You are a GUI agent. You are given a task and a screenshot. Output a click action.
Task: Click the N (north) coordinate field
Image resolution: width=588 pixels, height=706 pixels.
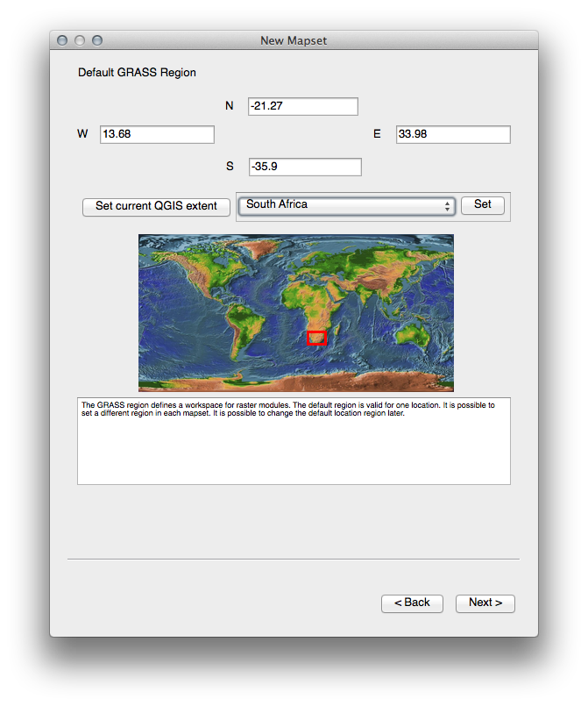point(302,106)
